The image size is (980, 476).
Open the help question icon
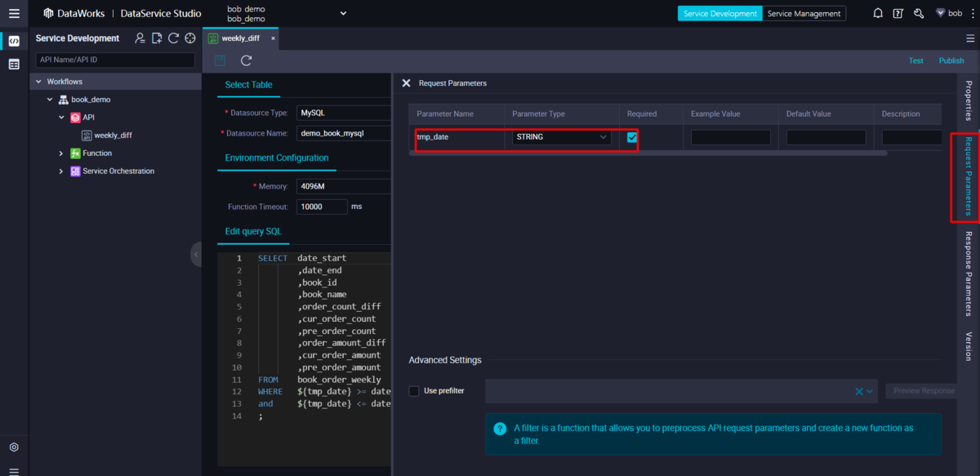click(898, 13)
